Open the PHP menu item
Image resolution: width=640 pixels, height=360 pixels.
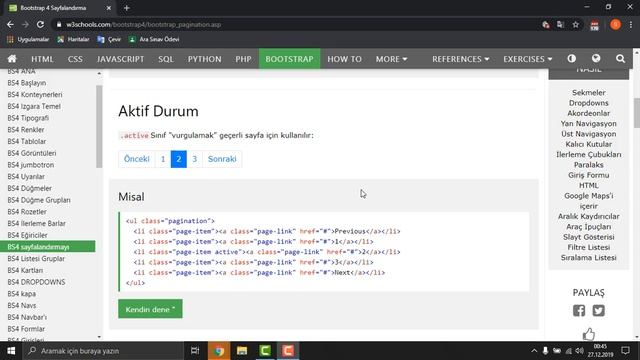coord(243,59)
